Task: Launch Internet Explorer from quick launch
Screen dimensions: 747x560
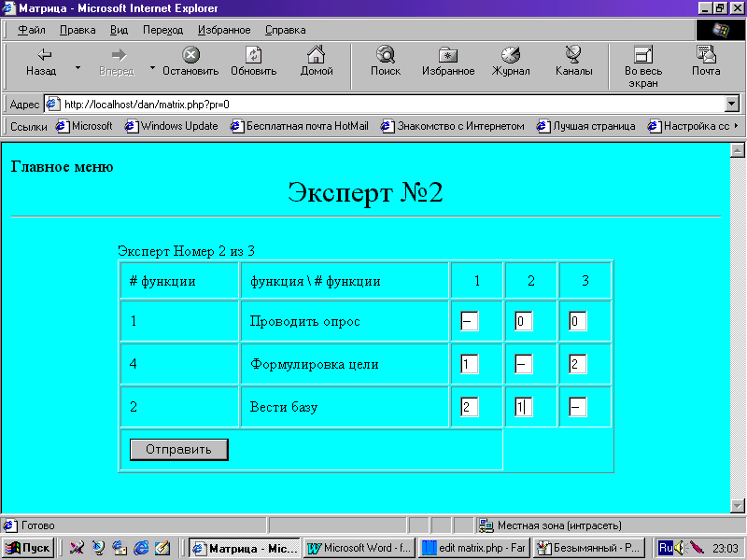Action: pyautogui.click(x=141, y=548)
